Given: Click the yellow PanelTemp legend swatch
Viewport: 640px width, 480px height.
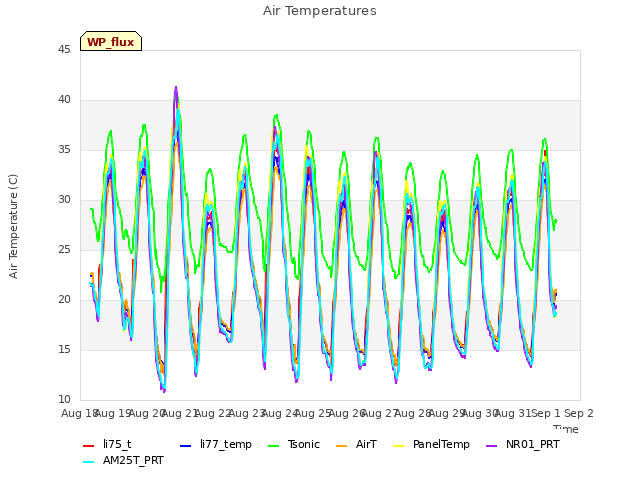Looking at the screenshot, I should click(399, 445).
